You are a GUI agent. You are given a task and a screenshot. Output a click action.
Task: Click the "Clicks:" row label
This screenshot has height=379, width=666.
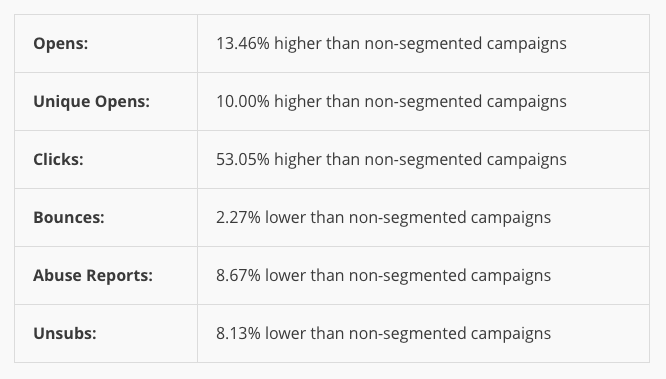(59, 159)
